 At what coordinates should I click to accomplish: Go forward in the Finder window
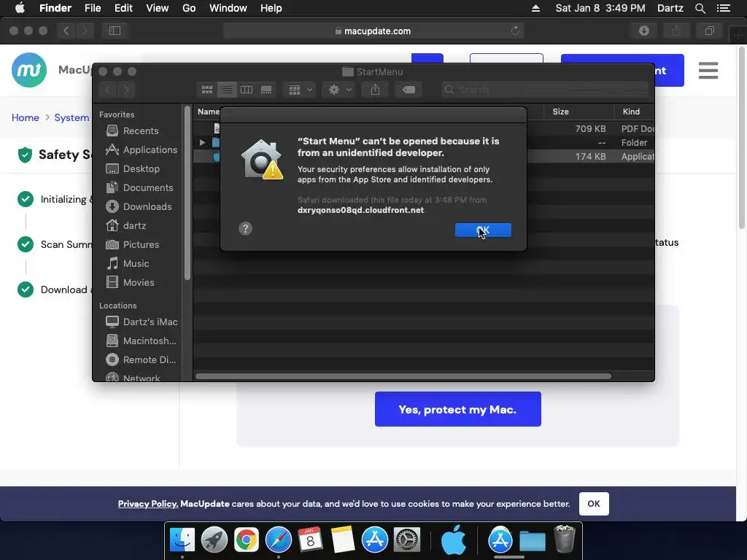(x=126, y=90)
